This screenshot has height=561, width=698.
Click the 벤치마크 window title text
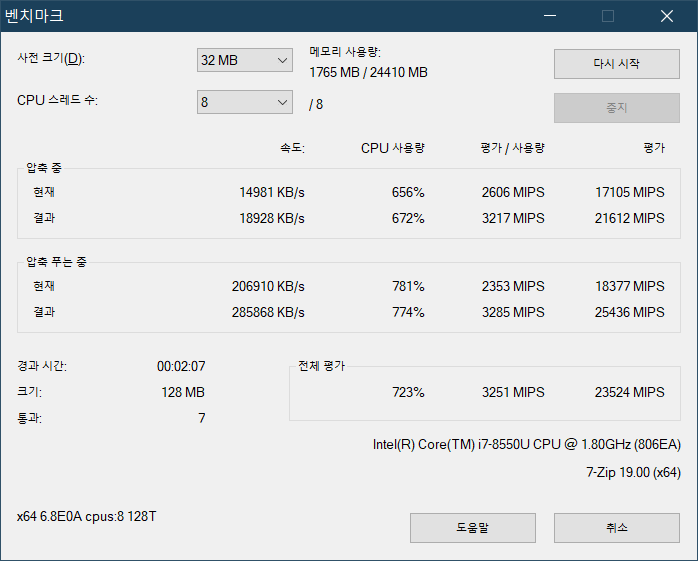pos(34,16)
